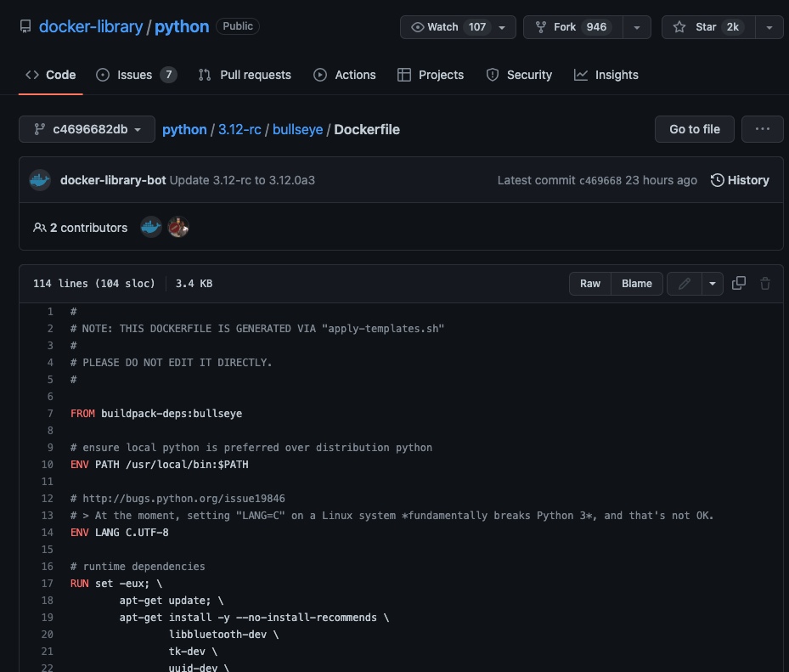Click the trash delete file icon
Viewport: 789px width, 672px height.
[765, 284]
